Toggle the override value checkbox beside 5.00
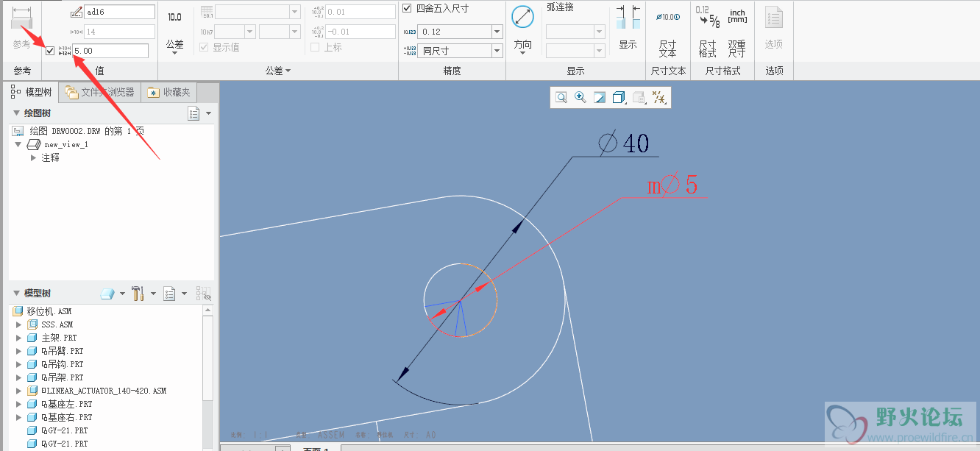Viewport: 980px width, 451px height. [50, 51]
